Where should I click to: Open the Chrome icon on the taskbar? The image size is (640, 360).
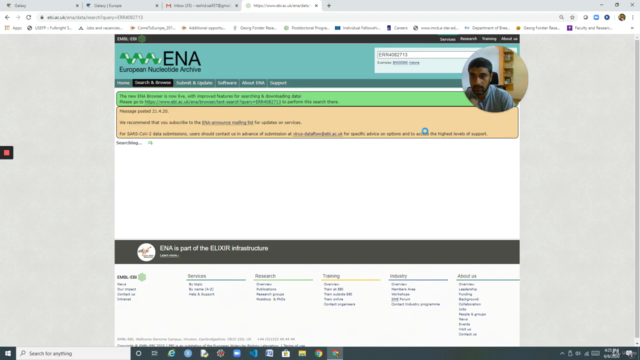point(318,353)
